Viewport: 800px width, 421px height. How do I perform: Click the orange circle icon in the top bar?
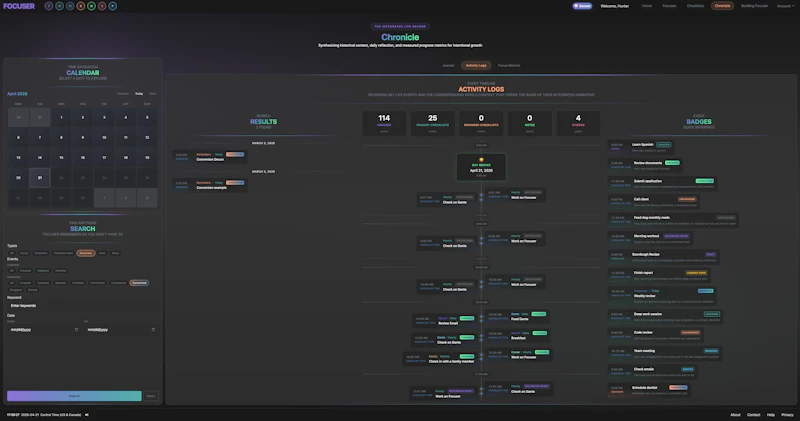click(x=81, y=6)
